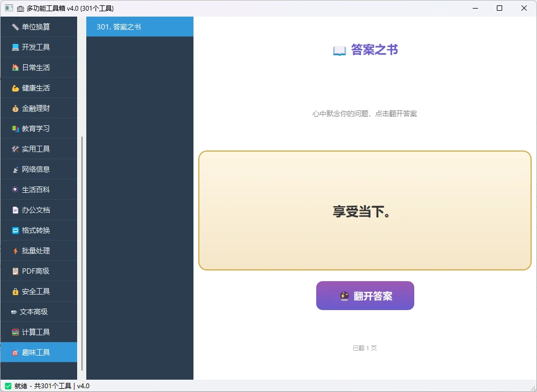Open the 办公文档 category
This screenshot has width=537, height=392.
click(x=39, y=210)
